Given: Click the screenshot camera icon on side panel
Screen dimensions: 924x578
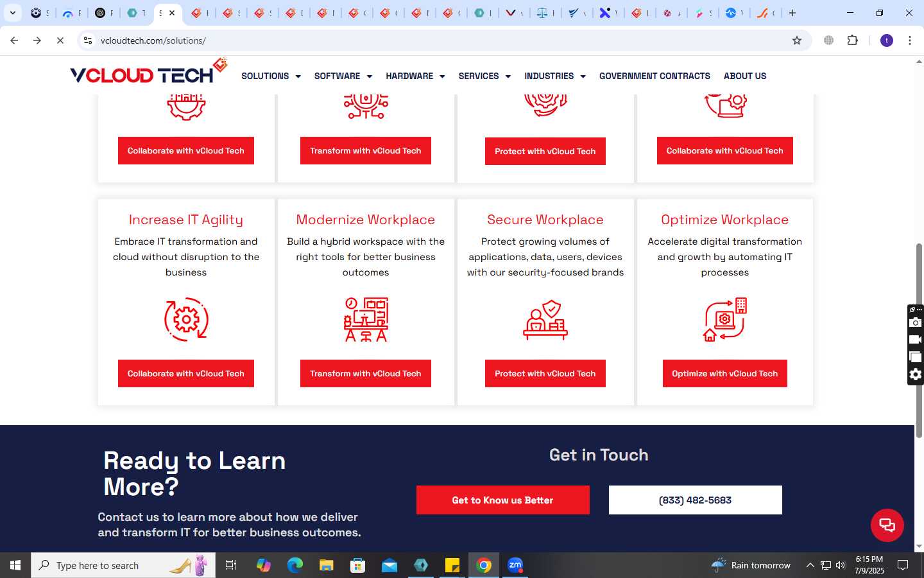Looking at the screenshot, I should coord(916,322).
